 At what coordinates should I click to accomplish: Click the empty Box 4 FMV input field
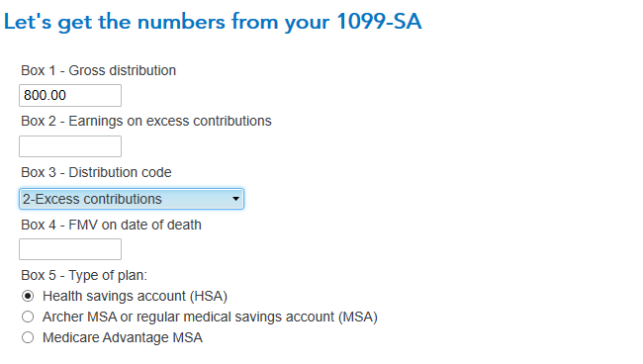(70, 249)
